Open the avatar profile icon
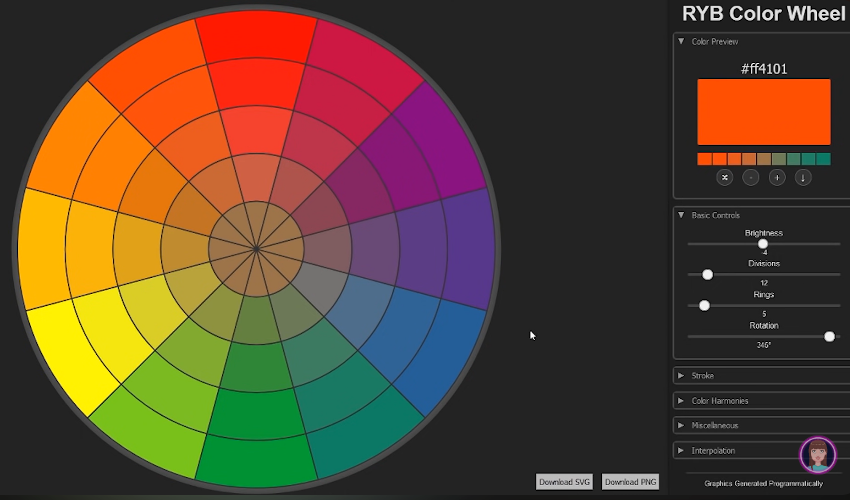 [x=817, y=455]
